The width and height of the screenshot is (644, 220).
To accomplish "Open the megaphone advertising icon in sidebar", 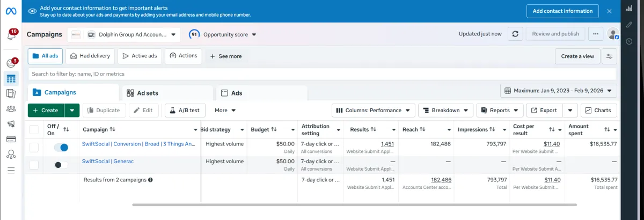I will [x=11, y=124].
